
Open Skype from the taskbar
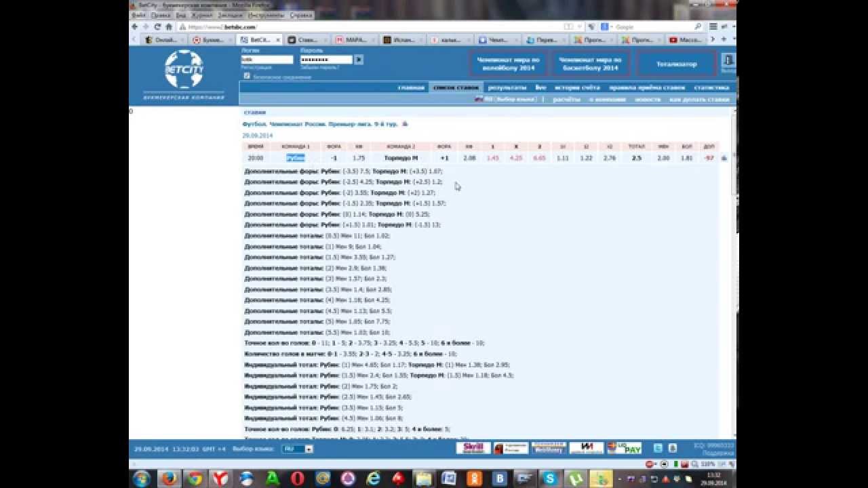[550, 479]
